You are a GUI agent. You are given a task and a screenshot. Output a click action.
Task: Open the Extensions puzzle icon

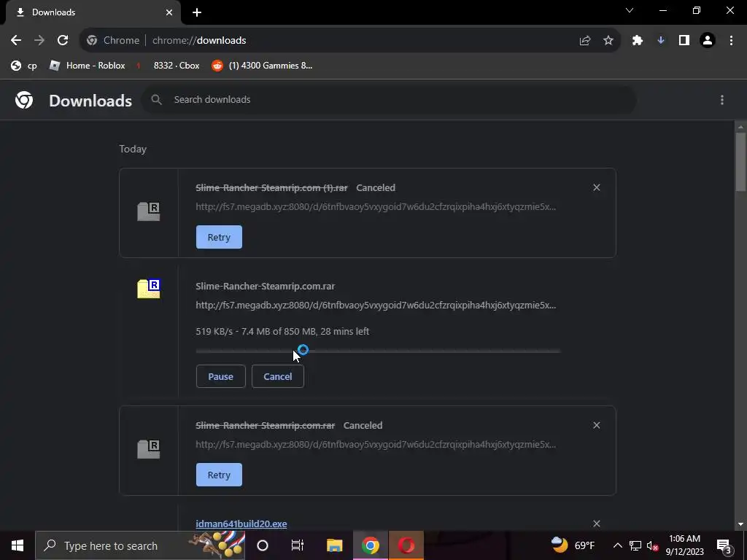pyautogui.click(x=638, y=41)
